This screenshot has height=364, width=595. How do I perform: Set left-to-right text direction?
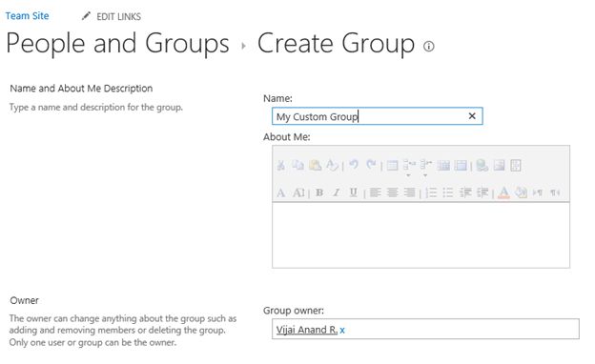pos(538,192)
